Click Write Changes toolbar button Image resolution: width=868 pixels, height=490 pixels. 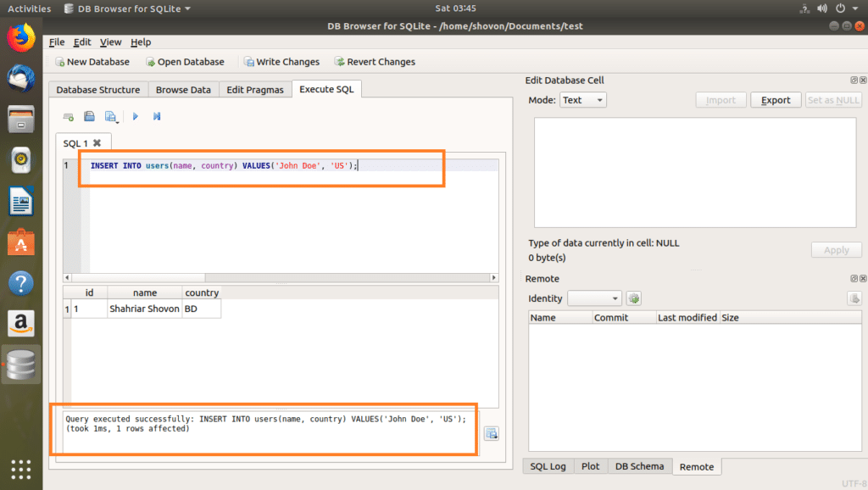coord(281,62)
